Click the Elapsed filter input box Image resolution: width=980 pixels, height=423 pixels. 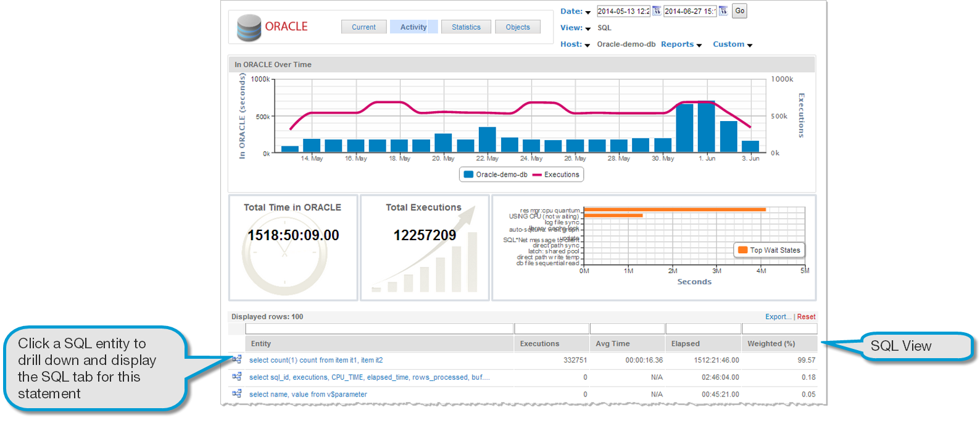point(704,329)
